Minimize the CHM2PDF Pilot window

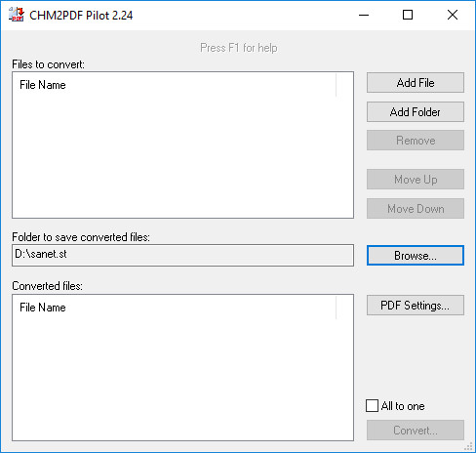point(364,15)
